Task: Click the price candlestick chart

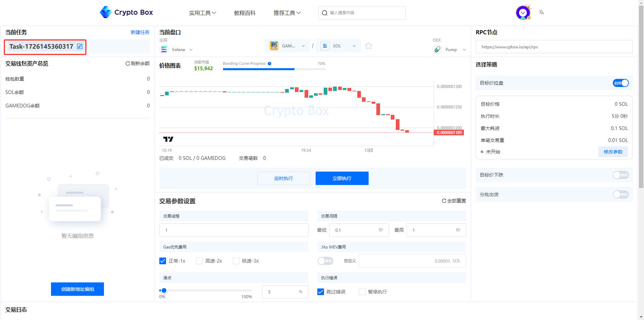Action: (x=297, y=112)
